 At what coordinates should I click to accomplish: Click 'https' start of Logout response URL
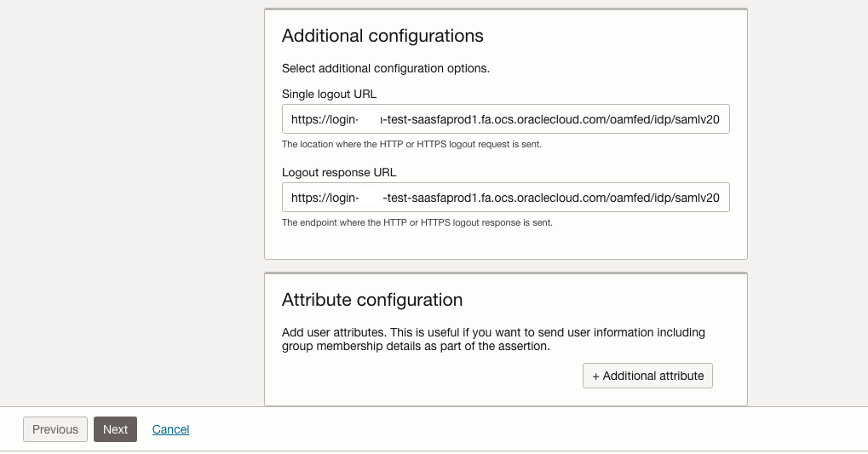(304, 198)
